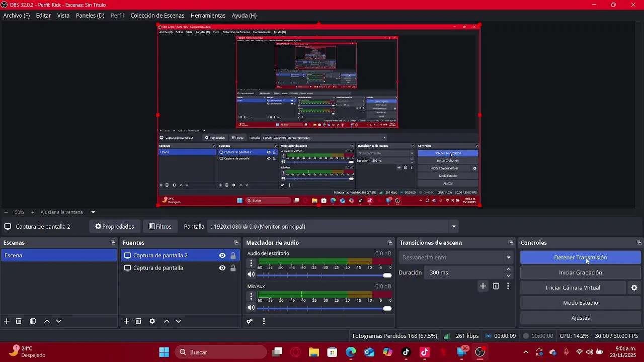Open the Colección de Escenas menu
The height and width of the screenshot is (362, 644).
(157, 16)
